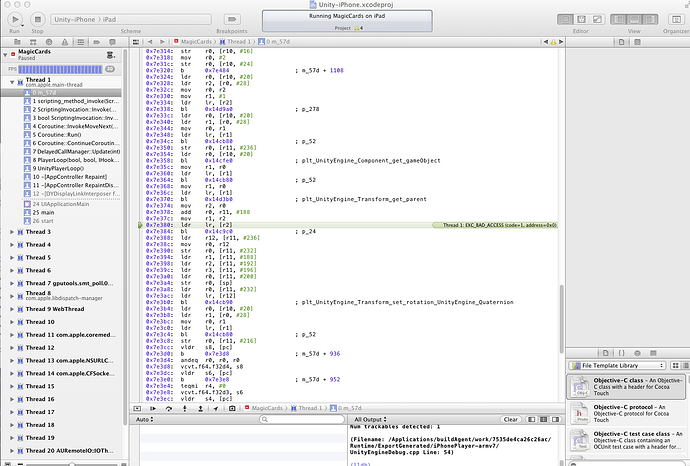Click MagicCards in the editor jump bar

[192, 42]
